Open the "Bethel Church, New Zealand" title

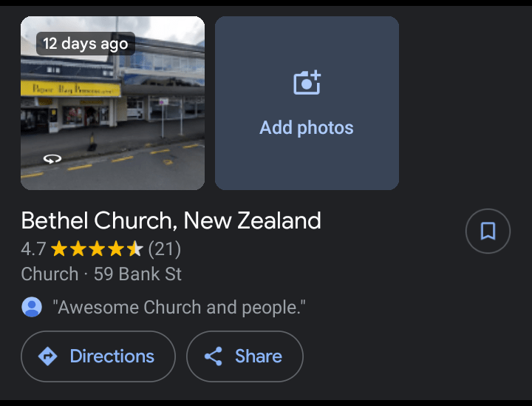[171, 220]
